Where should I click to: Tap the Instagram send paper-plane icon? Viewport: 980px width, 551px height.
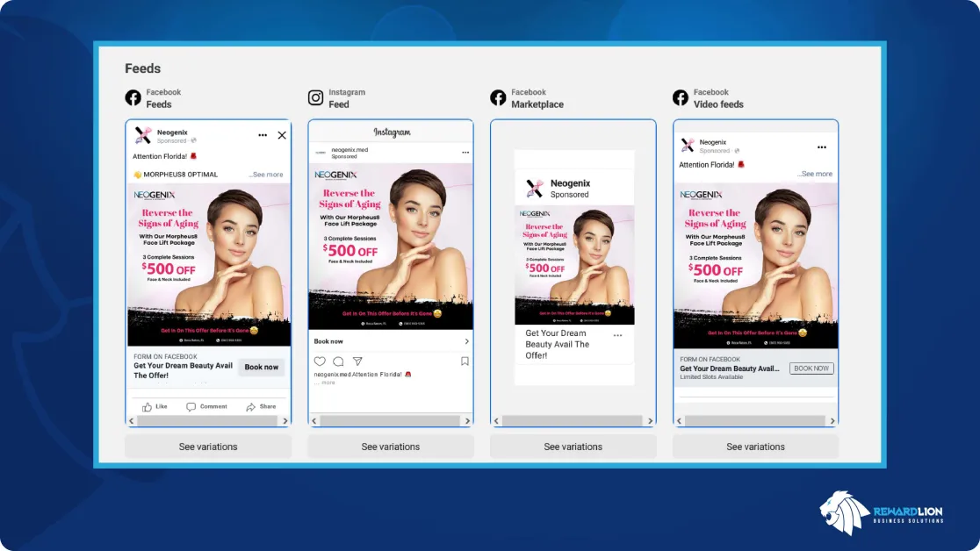[x=357, y=361]
